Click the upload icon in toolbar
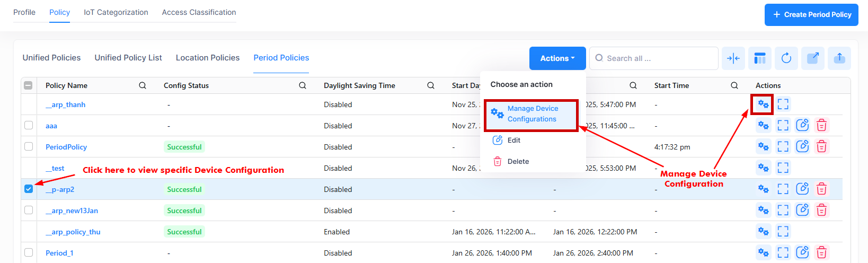The image size is (868, 263). (x=839, y=58)
